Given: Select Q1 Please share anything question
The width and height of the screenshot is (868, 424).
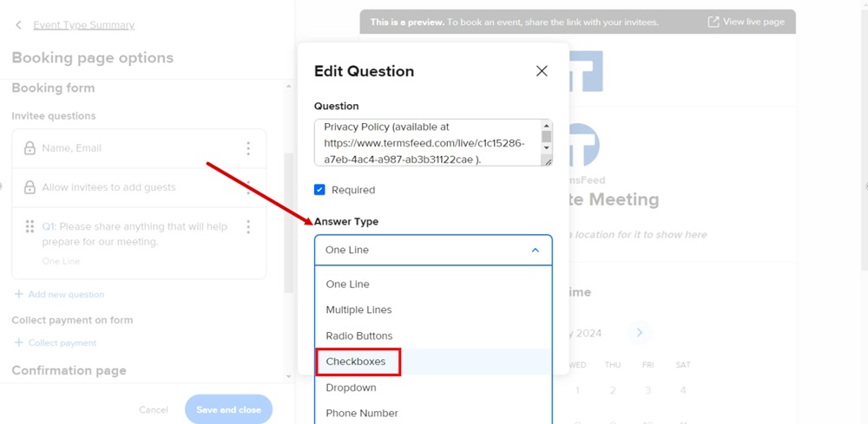Looking at the screenshot, I should 139,243.
